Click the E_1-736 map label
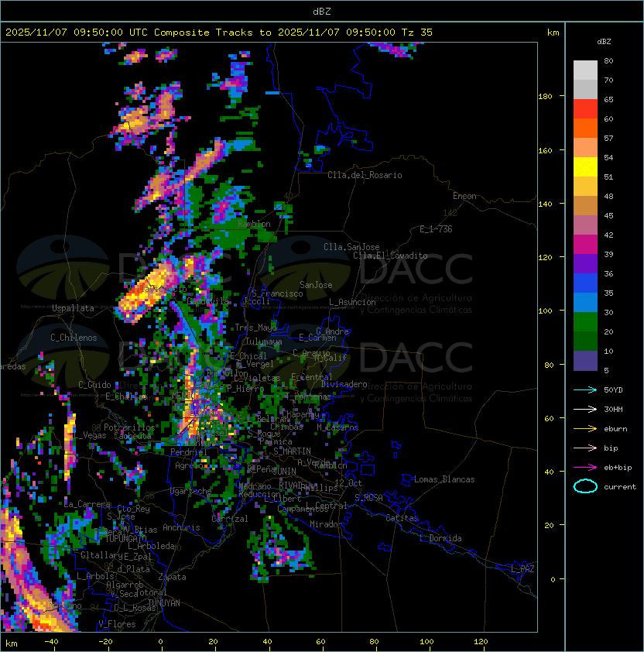The width and height of the screenshot is (644, 652). [x=436, y=229]
